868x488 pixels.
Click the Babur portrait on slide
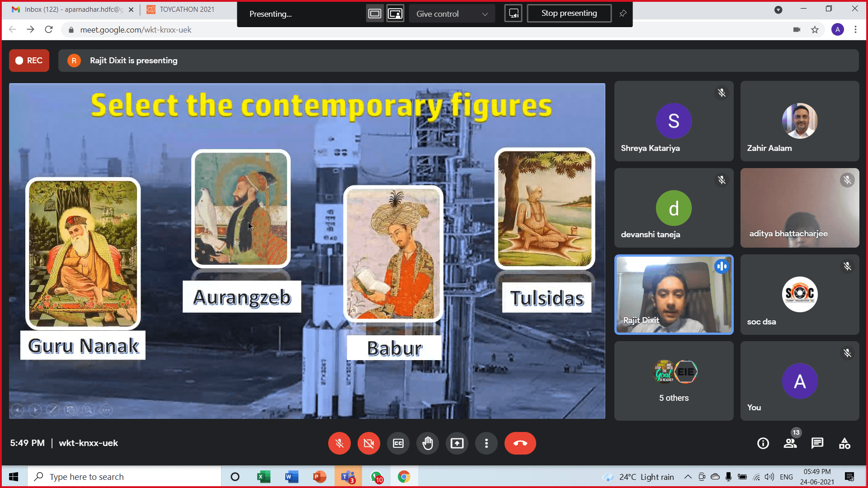pyautogui.click(x=393, y=254)
